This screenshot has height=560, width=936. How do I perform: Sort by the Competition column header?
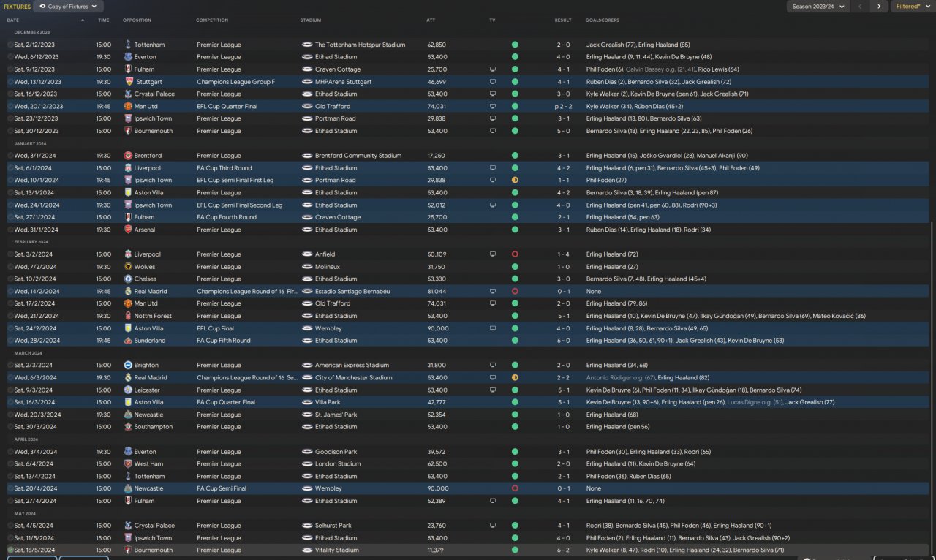point(212,20)
